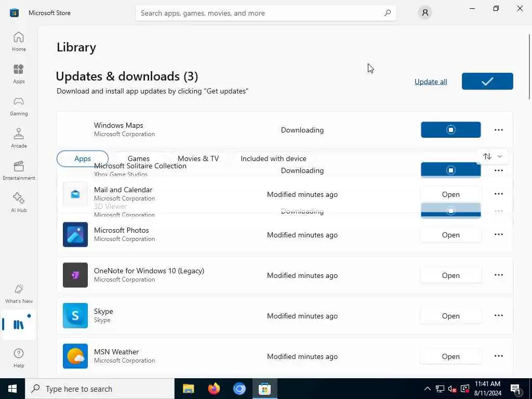Click the vertical scrollbar thumb
This screenshot has height=399, width=532.
(529, 66)
